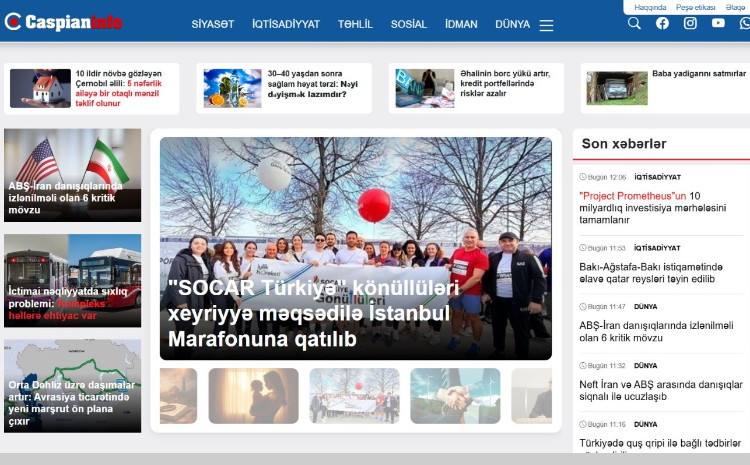Select the SİYASƏT menu item

pyautogui.click(x=212, y=25)
